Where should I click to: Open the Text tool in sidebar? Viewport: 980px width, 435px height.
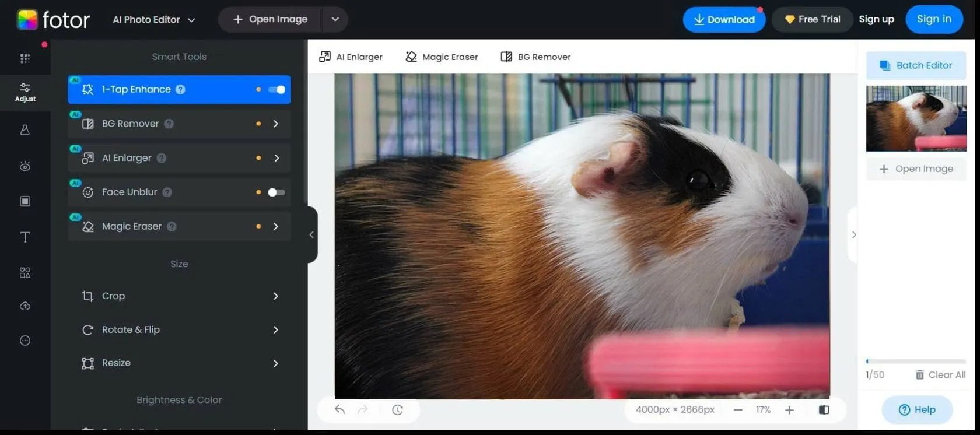point(25,237)
